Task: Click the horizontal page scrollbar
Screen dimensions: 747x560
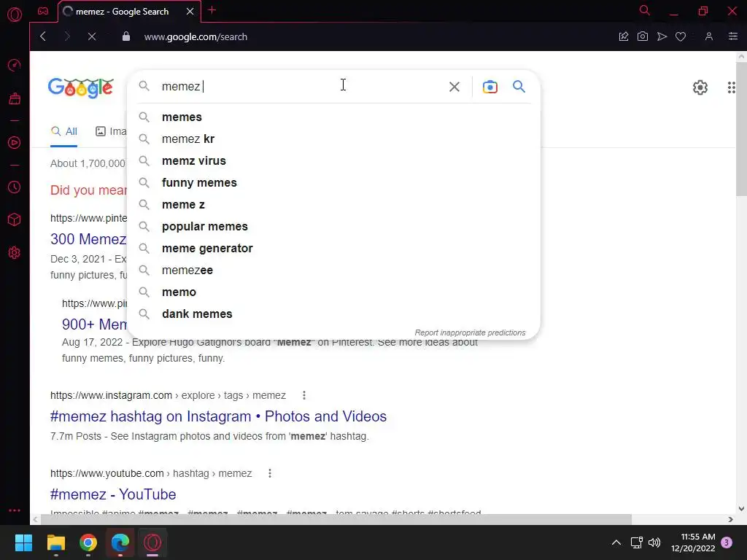Action: coord(336,519)
